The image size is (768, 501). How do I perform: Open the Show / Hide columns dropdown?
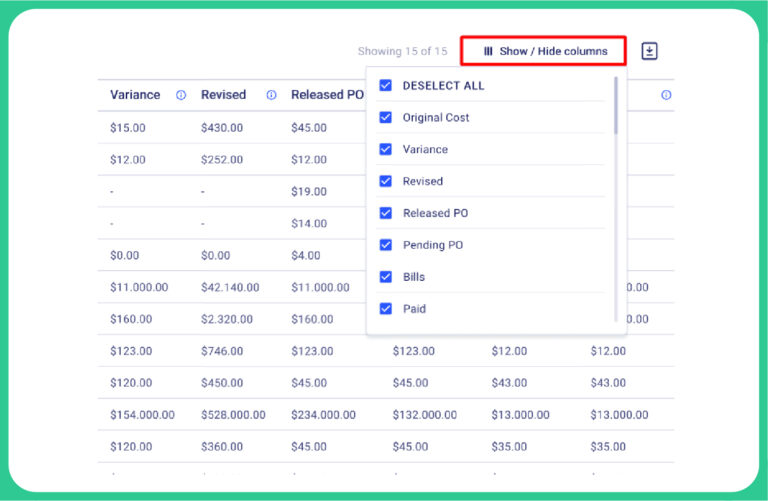coord(544,51)
